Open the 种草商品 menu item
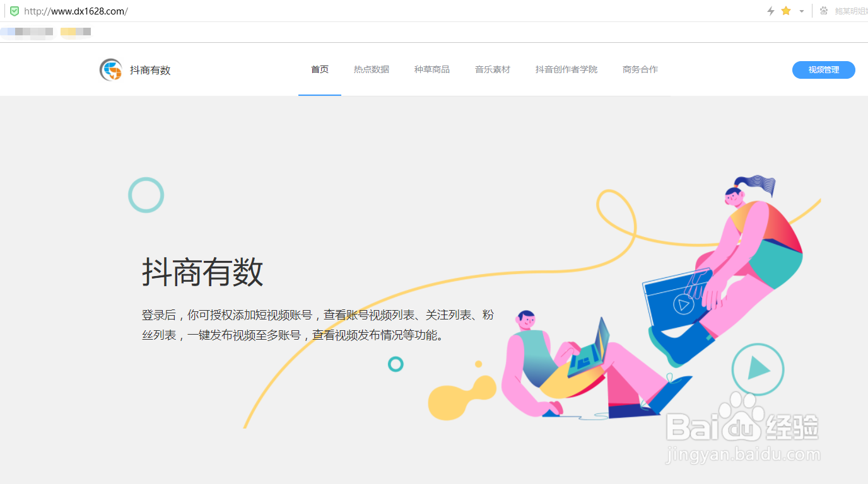The width and height of the screenshot is (868, 484). [432, 69]
